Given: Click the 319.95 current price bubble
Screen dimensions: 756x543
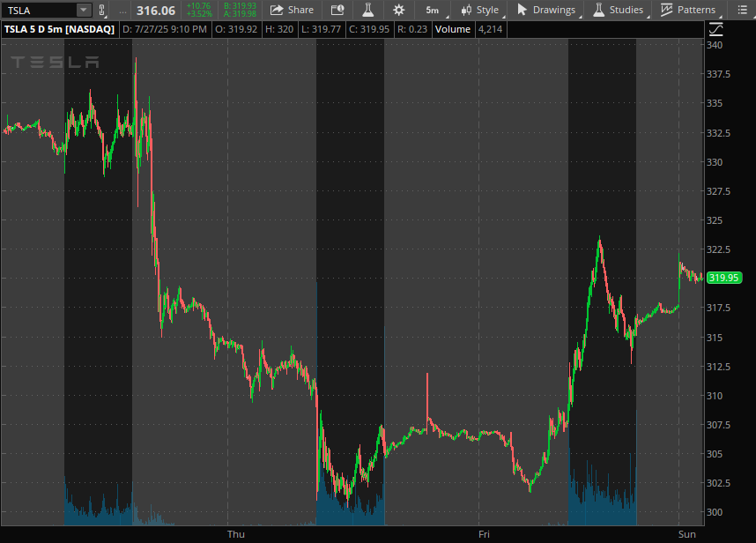Looking at the screenshot, I should click(x=723, y=278).
